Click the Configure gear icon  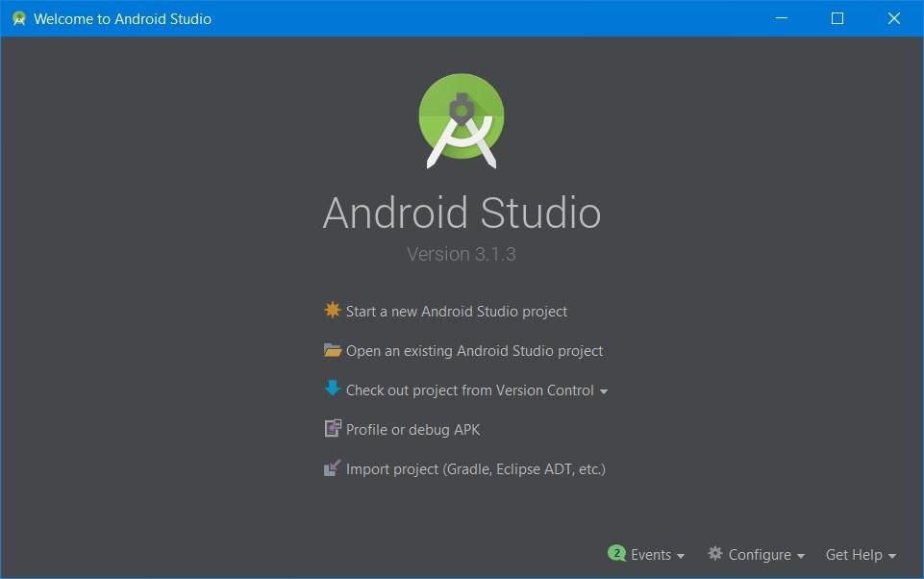coord(714,553)
